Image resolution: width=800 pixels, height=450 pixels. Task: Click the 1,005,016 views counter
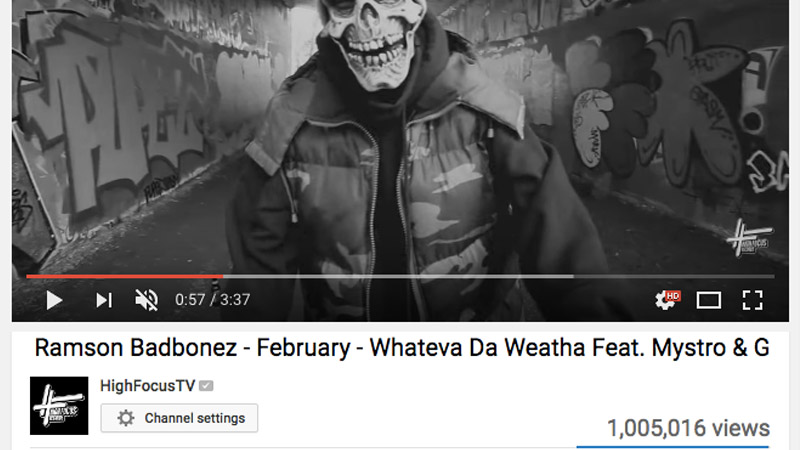tap(688, 428)
